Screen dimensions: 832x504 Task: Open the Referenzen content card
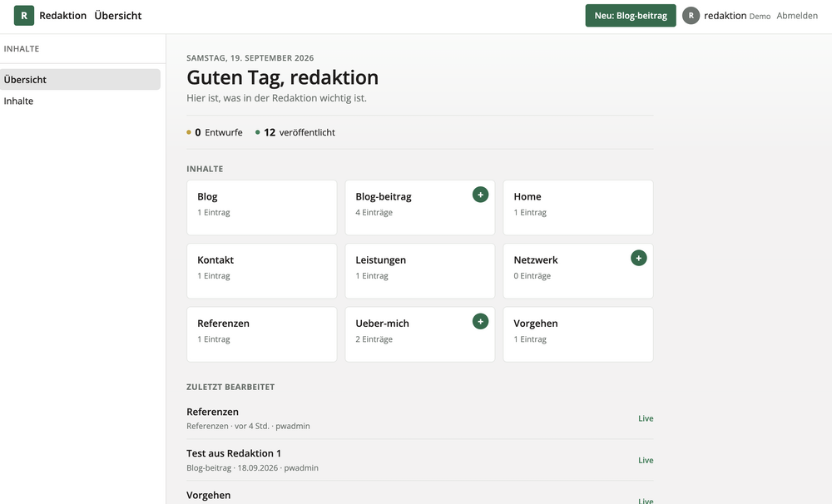coord(261,334)
